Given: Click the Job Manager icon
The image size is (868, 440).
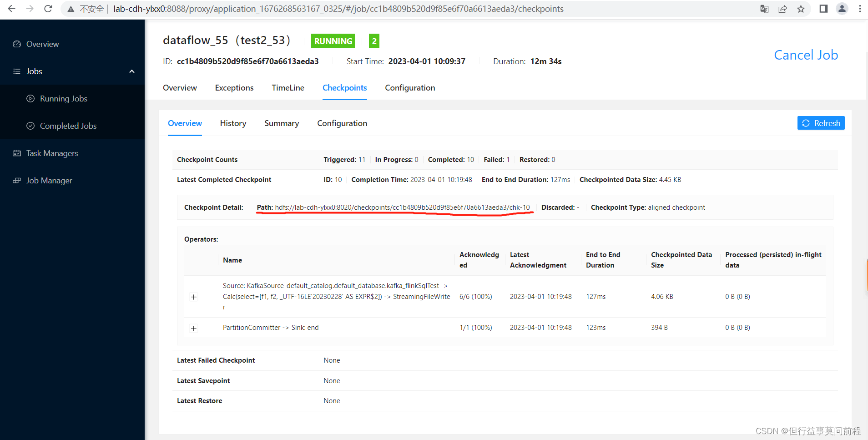Looking at the screenshot, I should point(17,181).
